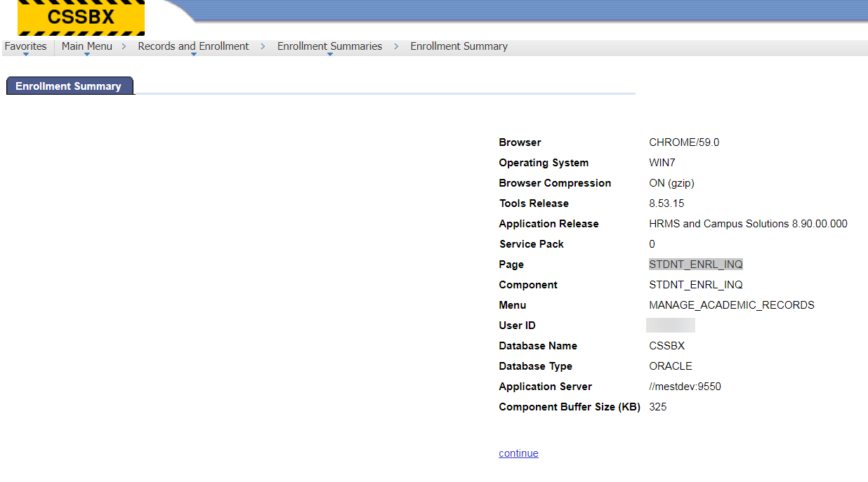
Task: Click the Tools Release label
Action: (x=534, y=203)
